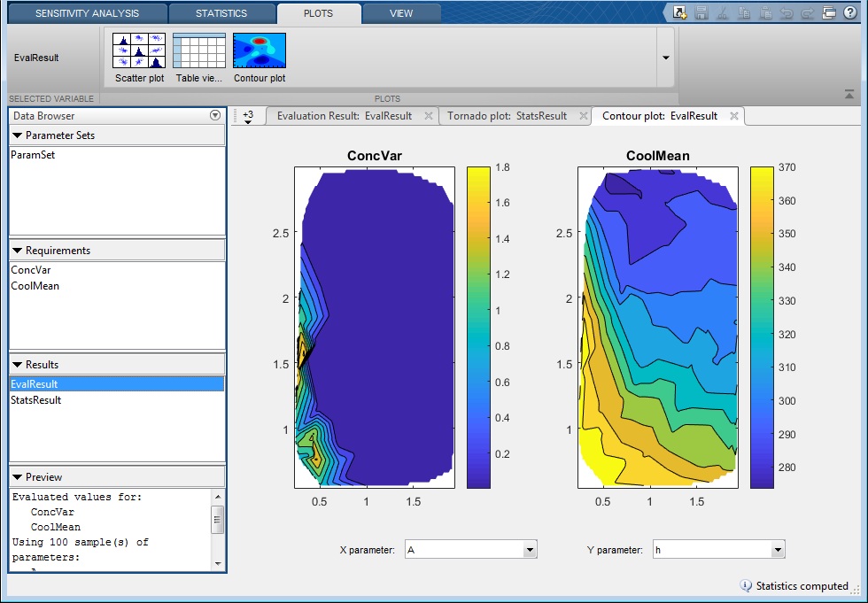
Task: Collapse the toolstrip with the up arrow
Action: (x=849, y=94)
